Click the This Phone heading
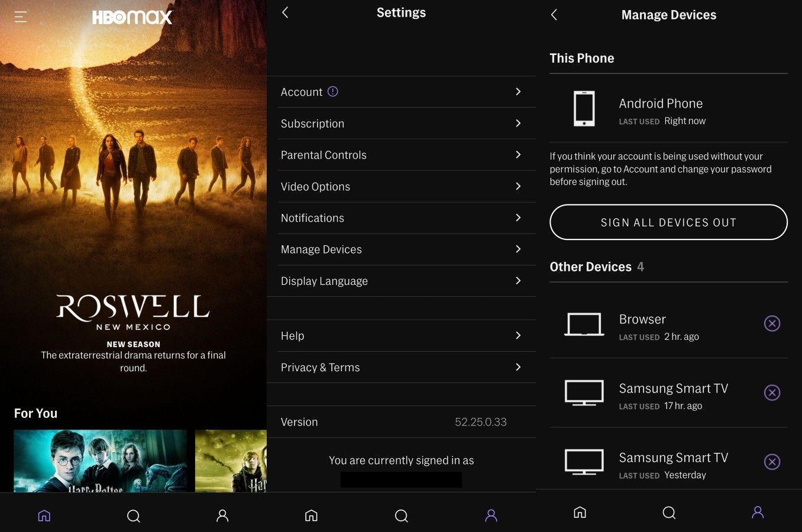This screenshot has width=802, height=532. point(582,58)
